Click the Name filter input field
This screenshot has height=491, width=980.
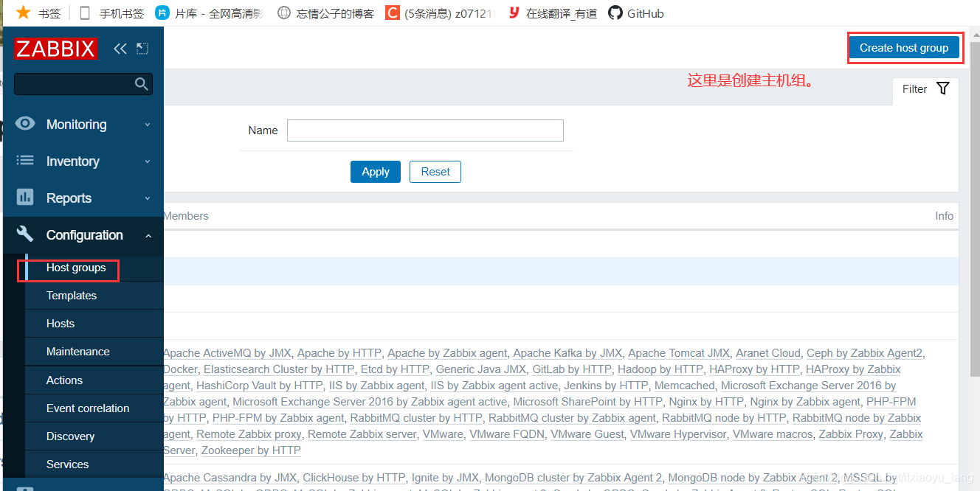click(x=425, y=130)
